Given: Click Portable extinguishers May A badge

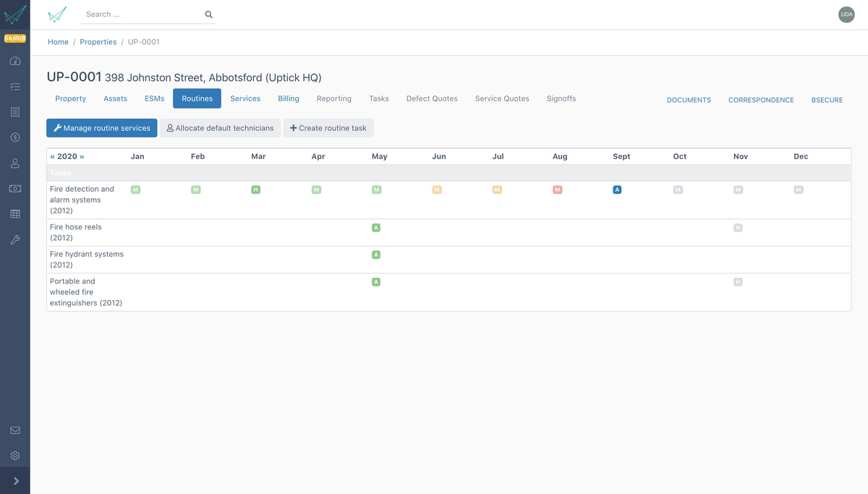Looking at the screenshot, I should pyautogui.click(x=376, y=282).
